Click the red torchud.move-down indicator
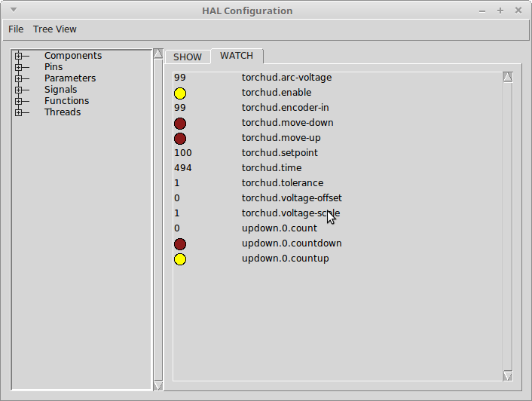This screenshot has height=401, width=532. point(180,124)
